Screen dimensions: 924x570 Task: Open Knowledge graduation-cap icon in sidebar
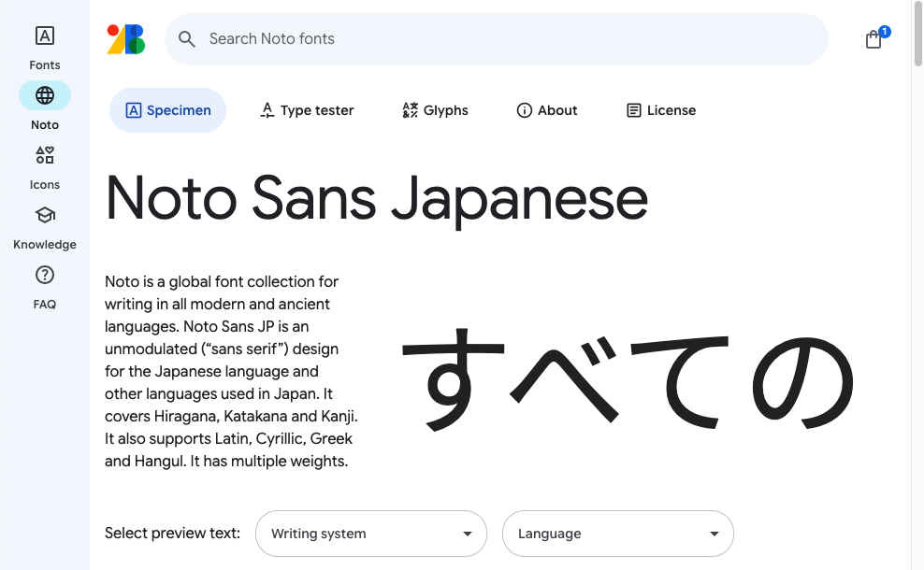pyautogui.click(x=45, y=215)
